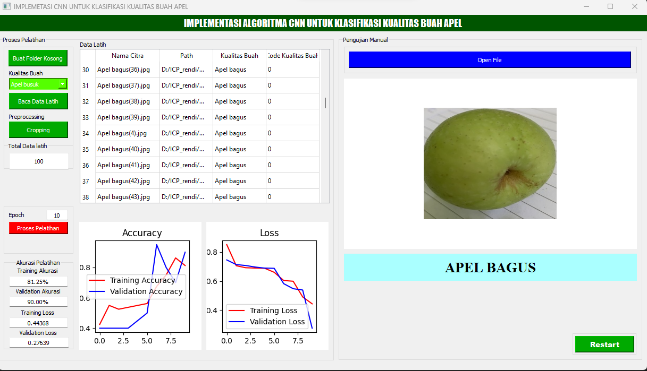Select cell Apel bagus(37).jpg
This screenshot has height=371, width=647.
coord(127,85)
